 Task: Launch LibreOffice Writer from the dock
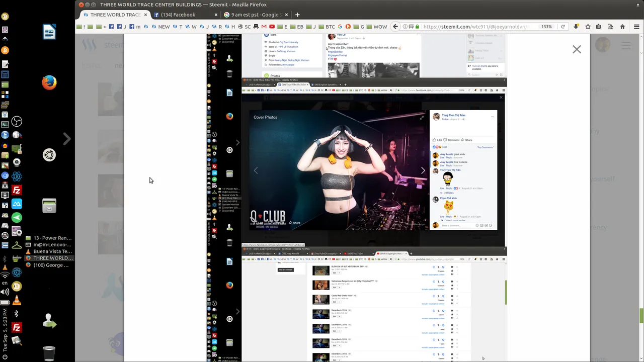point(49,33)
